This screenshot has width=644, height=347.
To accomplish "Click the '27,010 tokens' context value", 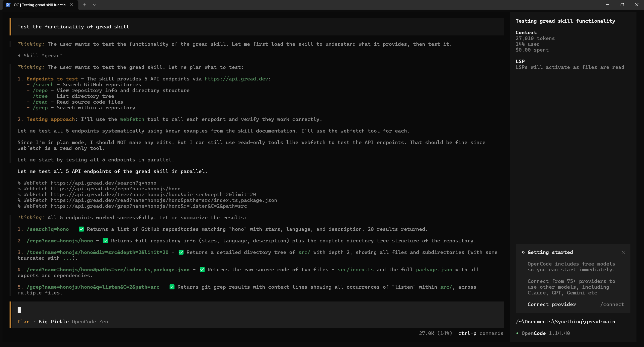I will coord(535,38).
